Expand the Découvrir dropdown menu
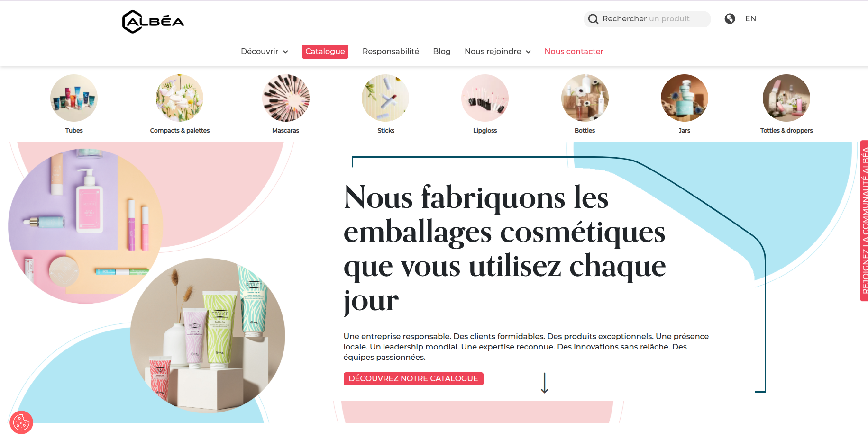This screenshot has height=439, width=868. 265,51
